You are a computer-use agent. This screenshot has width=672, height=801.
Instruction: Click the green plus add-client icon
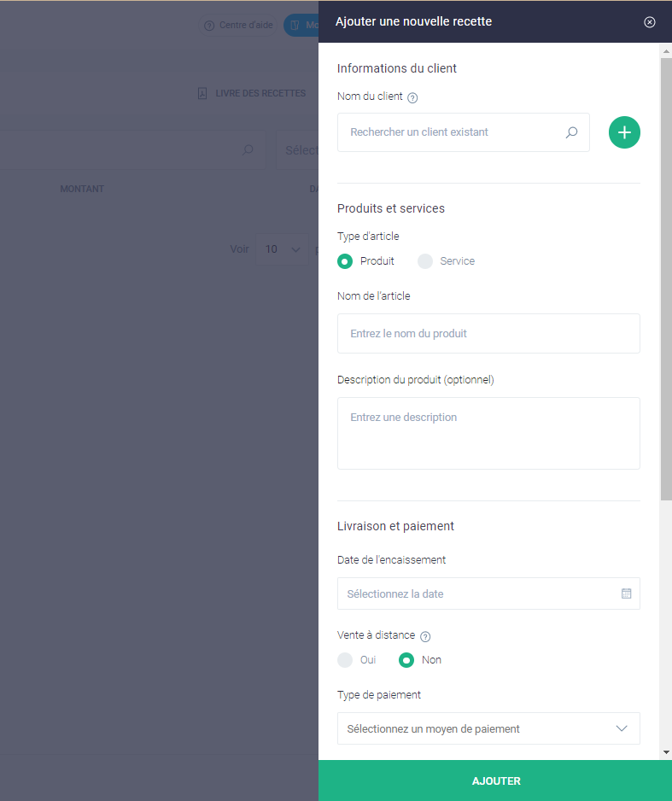tap(624, 132)
